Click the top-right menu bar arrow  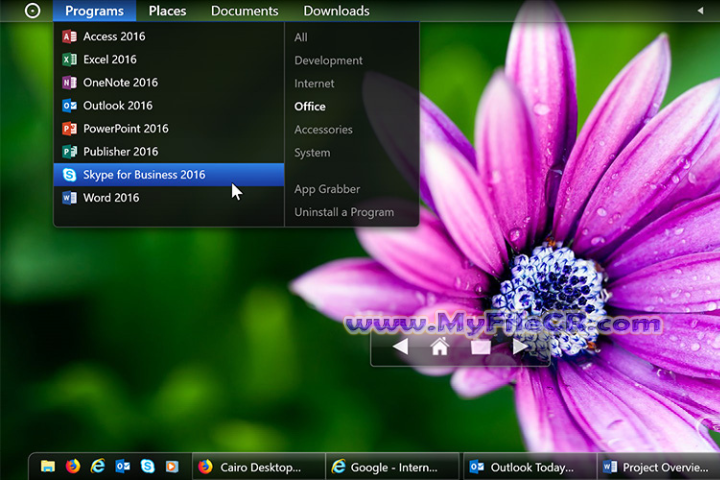pos(700,11)
